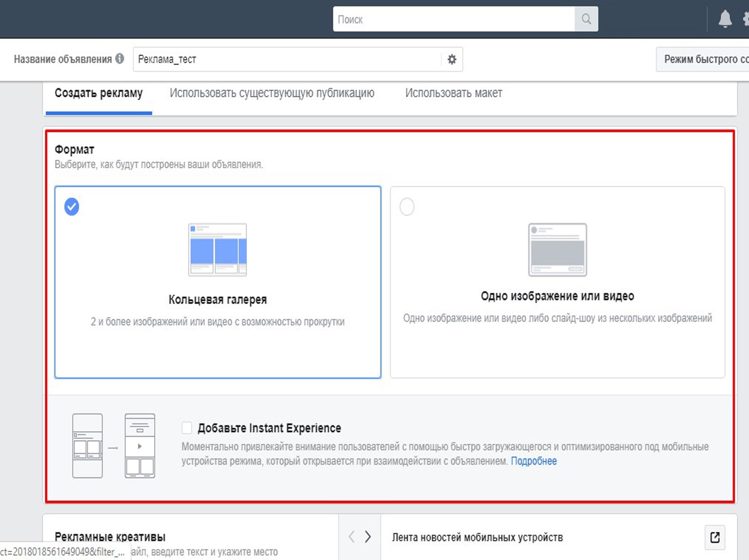Click the Подробнее link

point(534,461)
